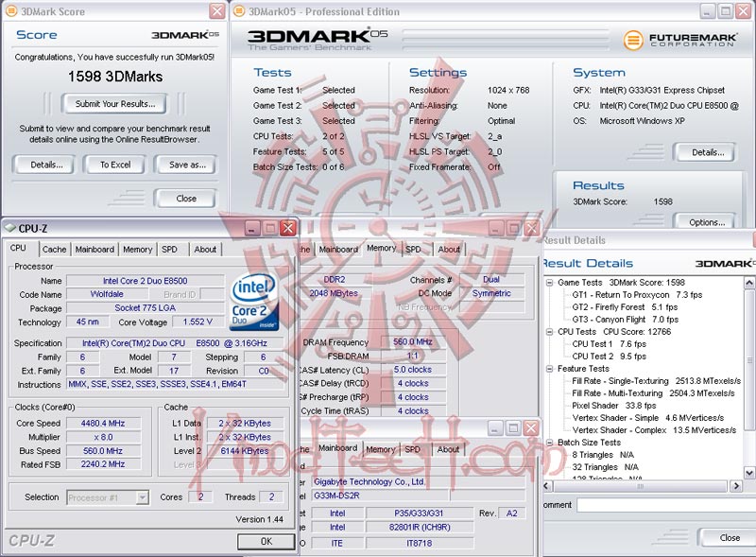756x557 pixels.
Task: Select 32 Triangles batch row
Action: [x=605, y=467]
